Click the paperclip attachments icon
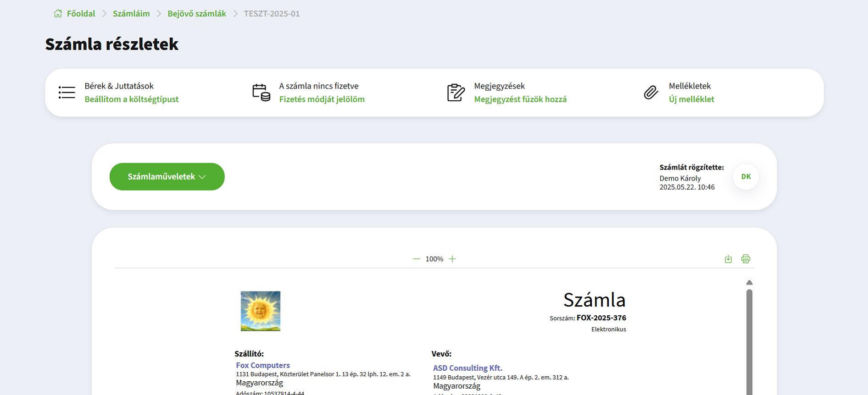Image resolution: width=868 pixels, height=395 pixels. click(651, 93)
